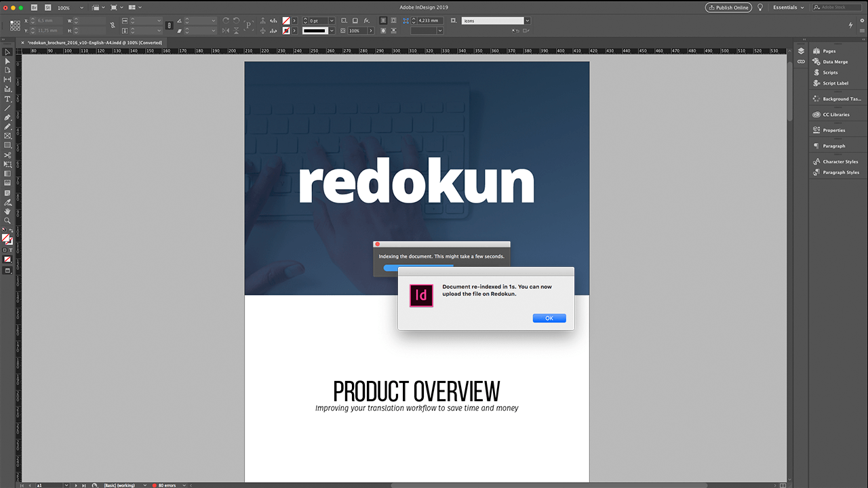This screenshot has width=868, height=488.
Task: Open the Properties panel
Action: coord(829,130)
